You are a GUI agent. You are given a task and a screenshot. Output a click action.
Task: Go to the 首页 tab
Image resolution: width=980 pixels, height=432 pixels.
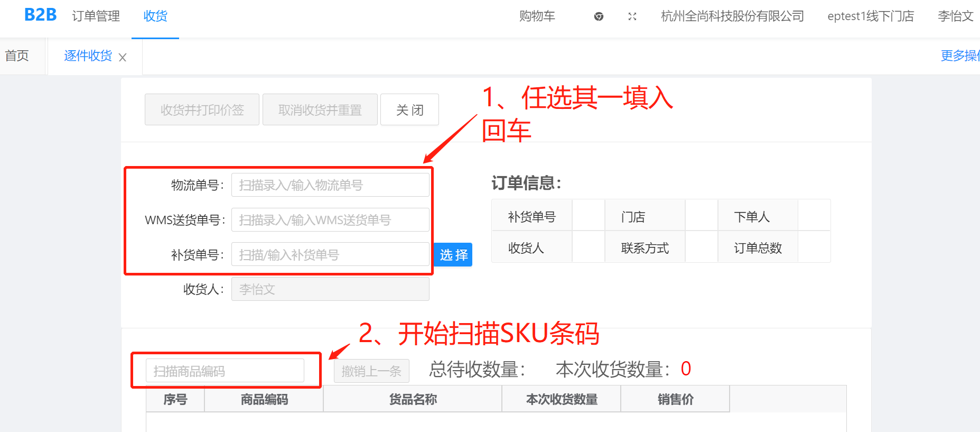17,56
